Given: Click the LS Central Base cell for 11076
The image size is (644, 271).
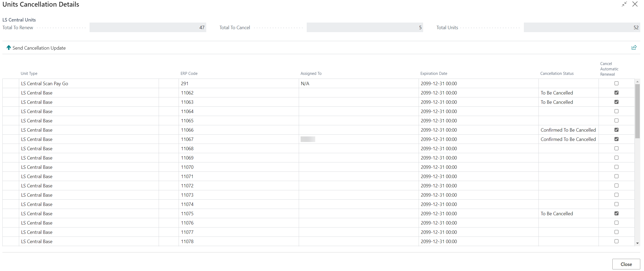Looking at the screenshot, I should coord(89,223).
